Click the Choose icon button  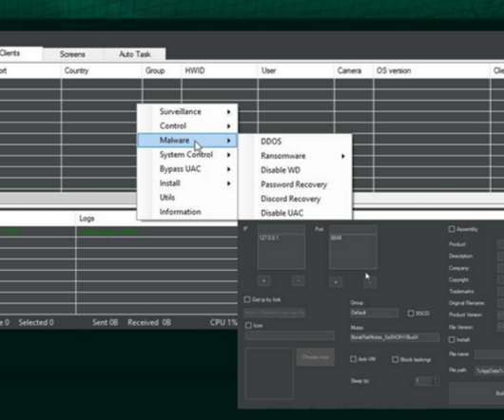[x=316, y=357]
